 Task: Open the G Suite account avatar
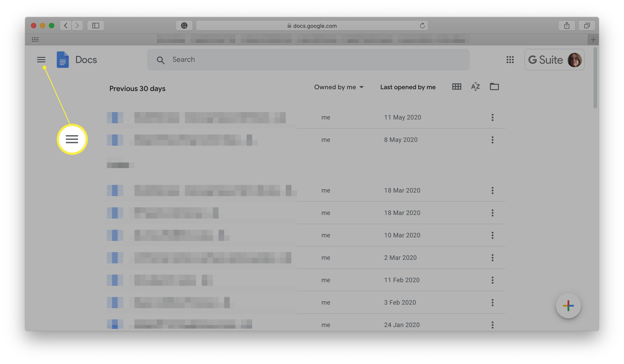(574, 60)
